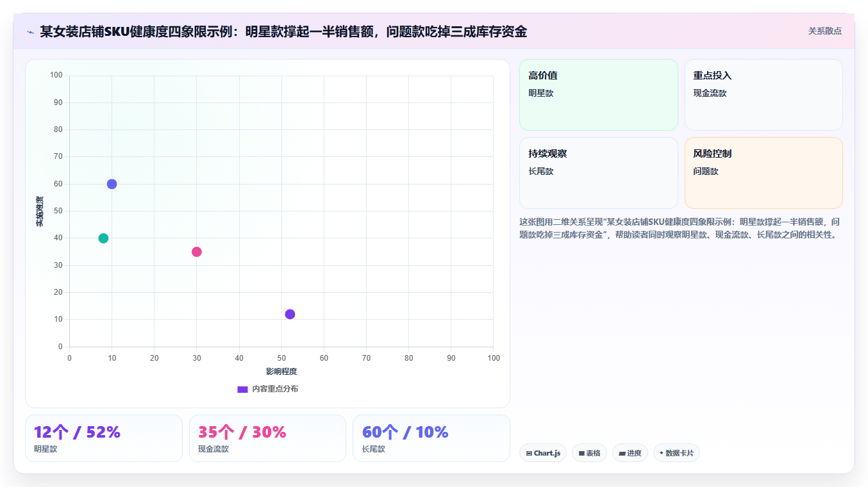Click the x-axis tick label 50
The width and height of the screenshot is (868, 487).
(281, 358)
